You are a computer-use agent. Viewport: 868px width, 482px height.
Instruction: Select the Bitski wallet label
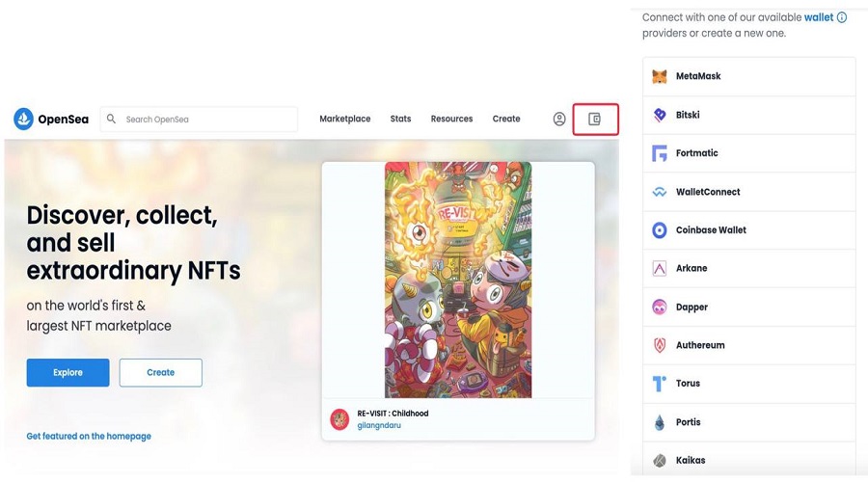688,115
